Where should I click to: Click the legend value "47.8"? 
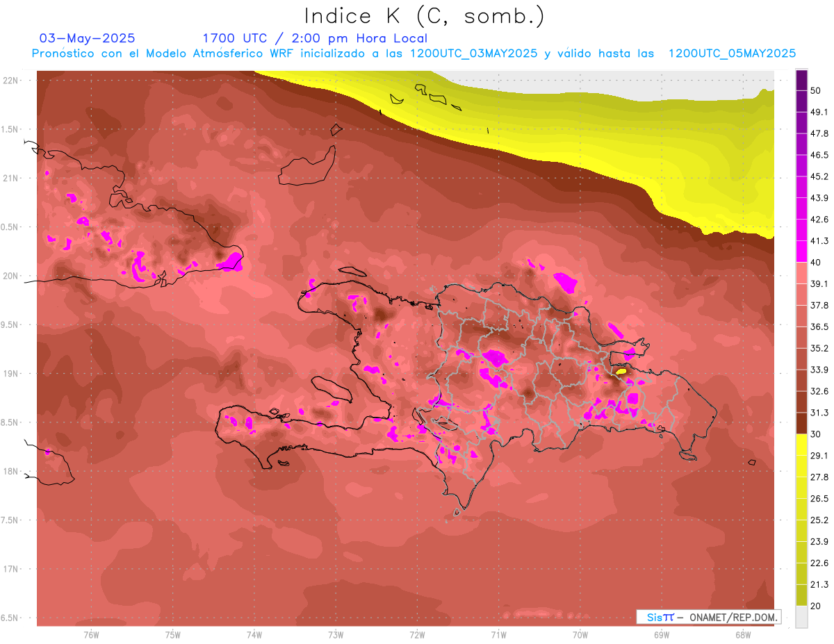[819, 134]
